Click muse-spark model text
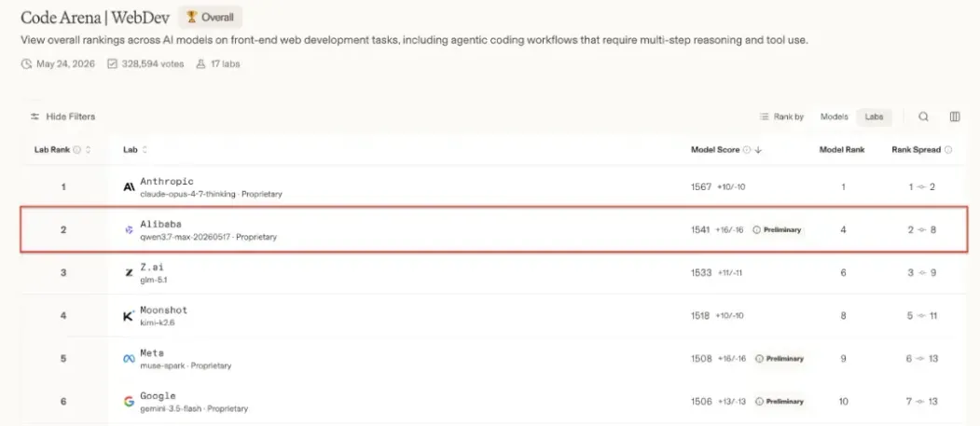The height and width of the screenshot is (426, 980). pyautogui.click(x=162, y=365)
